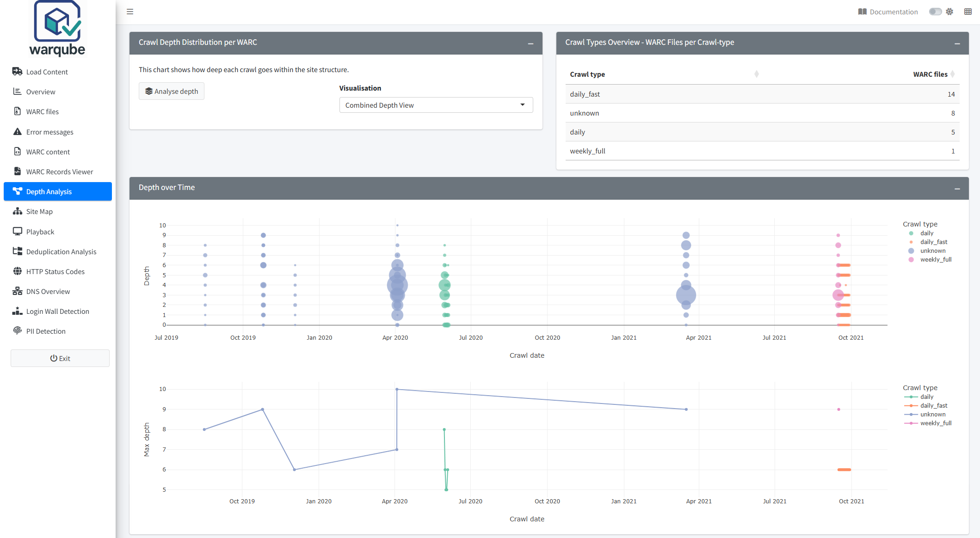Click the WARC Records Viewer icon
The image size is (980, 538).
(x=18, y=171)
